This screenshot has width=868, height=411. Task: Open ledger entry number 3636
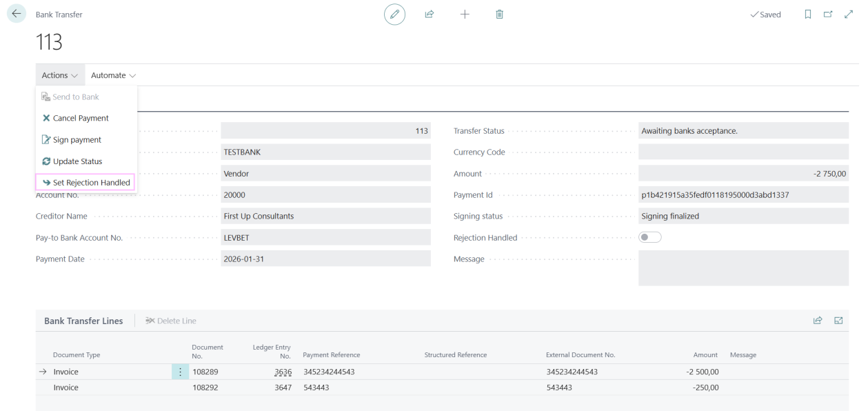pos(283,372)
